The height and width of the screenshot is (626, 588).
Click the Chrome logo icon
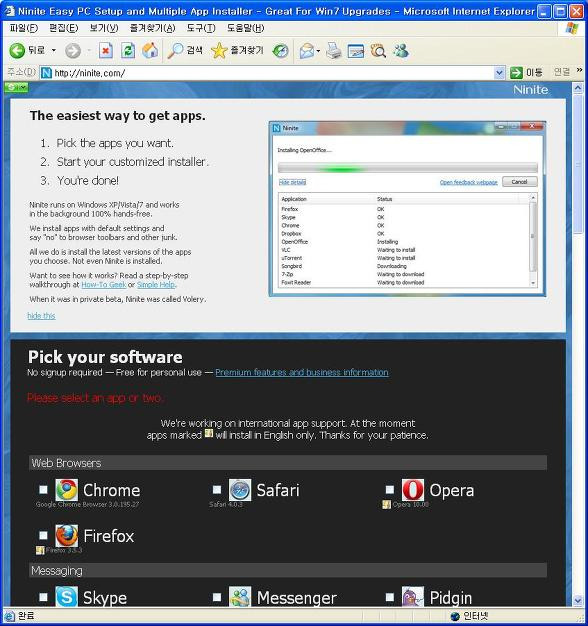66,490
